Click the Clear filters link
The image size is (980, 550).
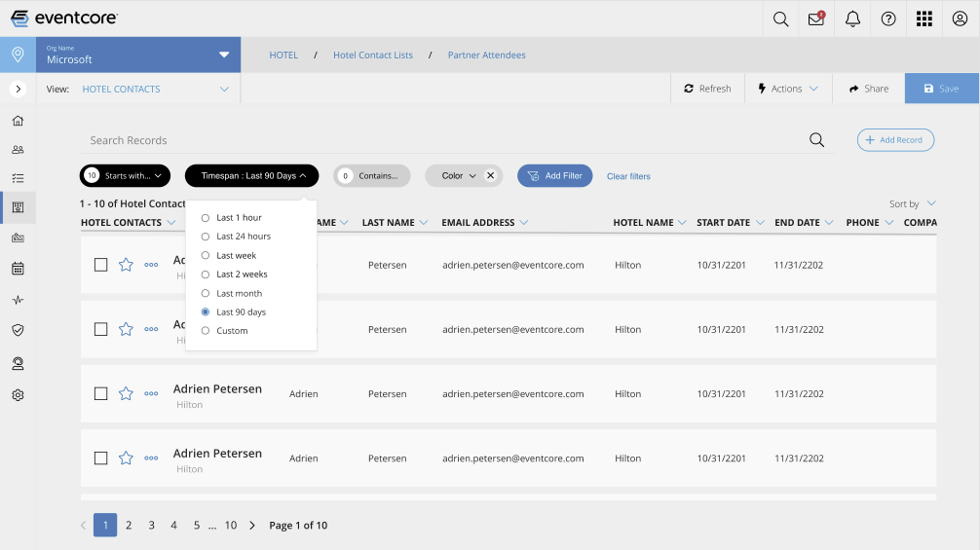pyautogui.click(x=628, y=176)
